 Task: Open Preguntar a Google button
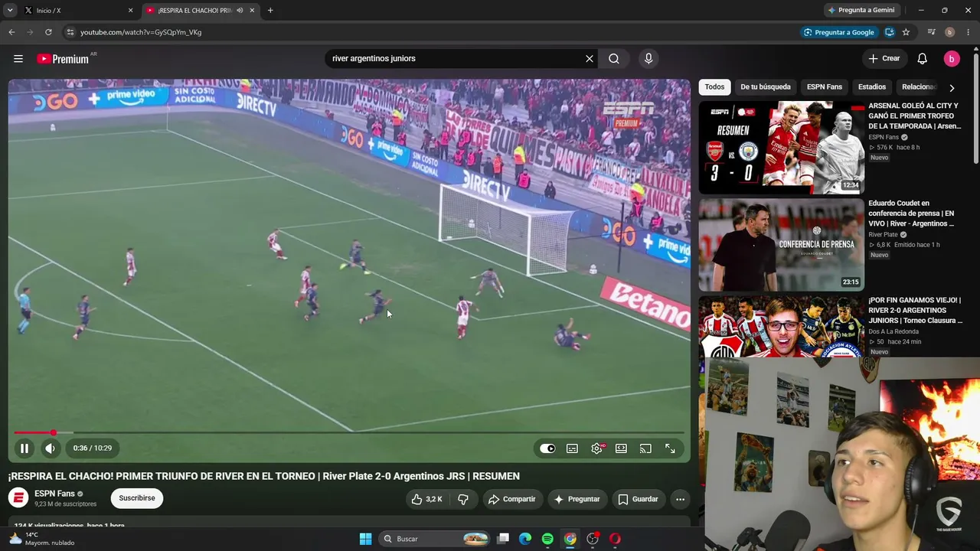click(838, 32)
